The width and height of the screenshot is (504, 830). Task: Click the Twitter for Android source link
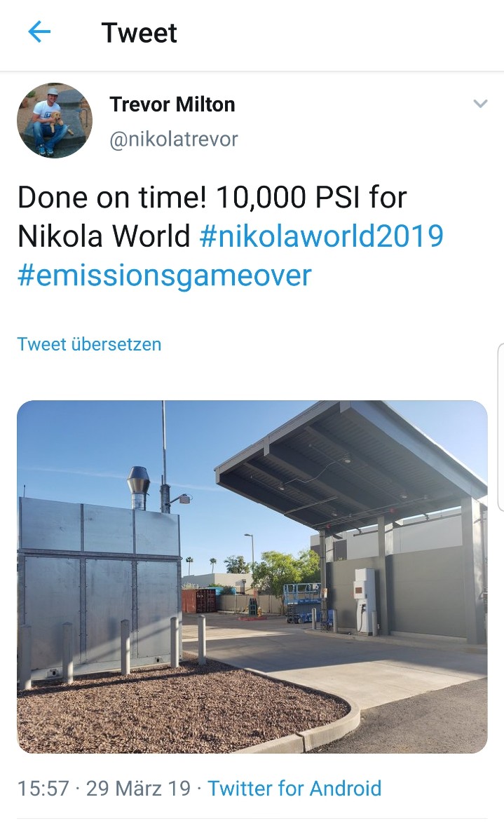point(294,788)
